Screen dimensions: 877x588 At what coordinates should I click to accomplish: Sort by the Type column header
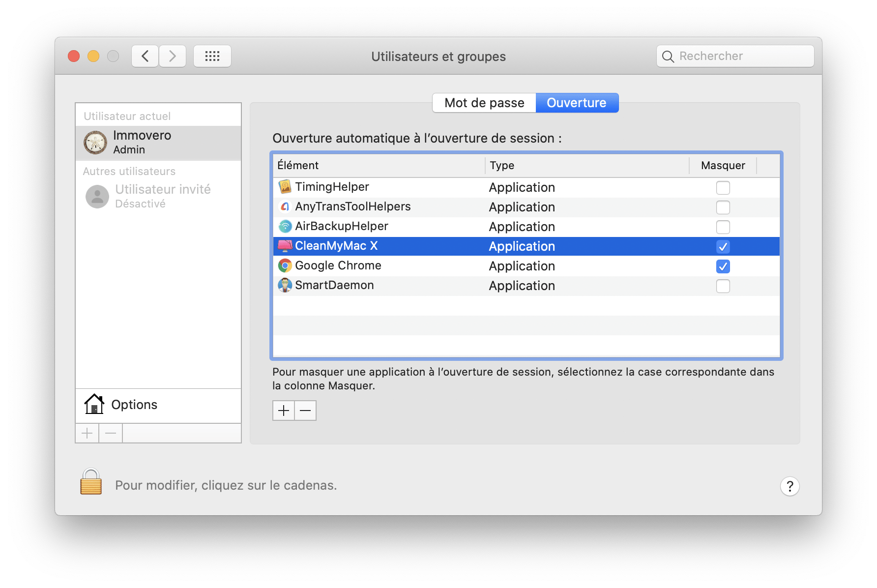[587, 165]
